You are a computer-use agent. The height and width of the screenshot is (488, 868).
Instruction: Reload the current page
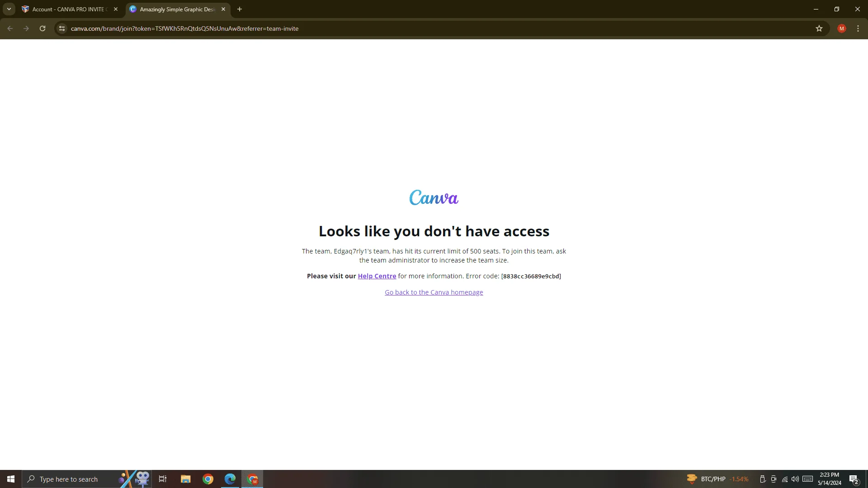pos(42,28)
